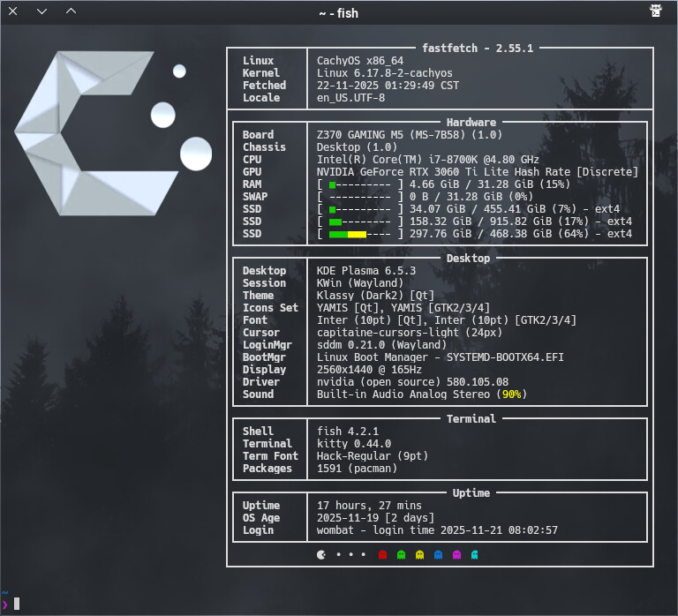Click the blue ghost icon
The image size is (678, 616).
pyautogui.click(x=438, y=555)
